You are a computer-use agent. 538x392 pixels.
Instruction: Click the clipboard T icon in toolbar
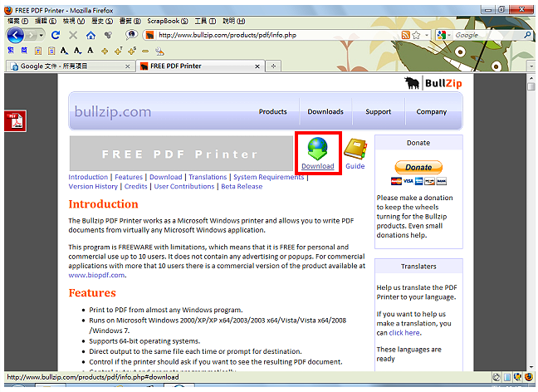37,51
